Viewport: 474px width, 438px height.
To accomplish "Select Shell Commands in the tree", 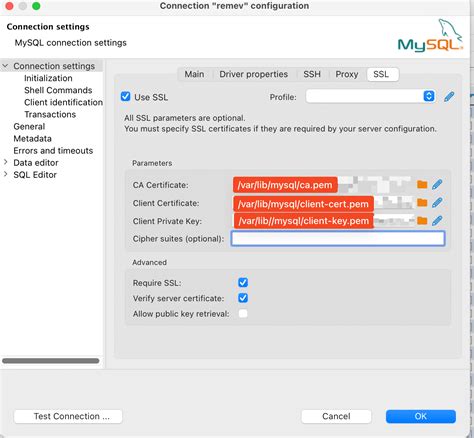I will 58,90.
